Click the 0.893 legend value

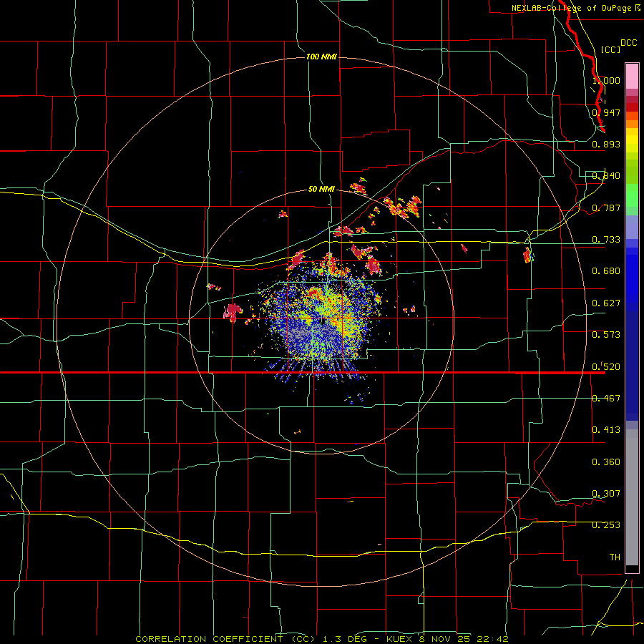(x=606, y=144)
